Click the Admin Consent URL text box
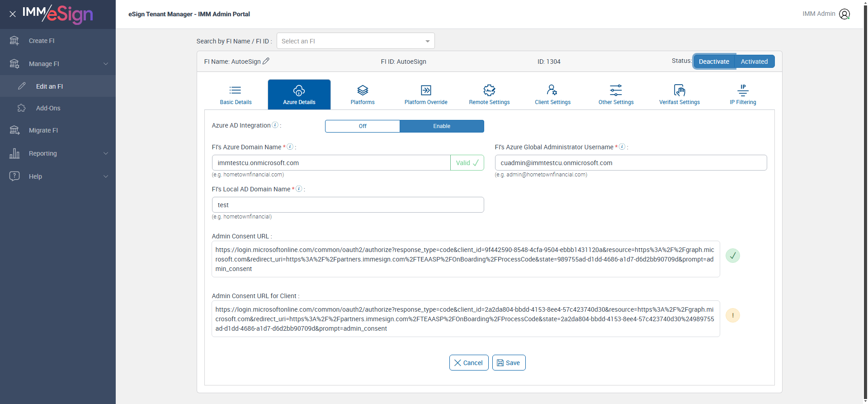 click(466, 259)
